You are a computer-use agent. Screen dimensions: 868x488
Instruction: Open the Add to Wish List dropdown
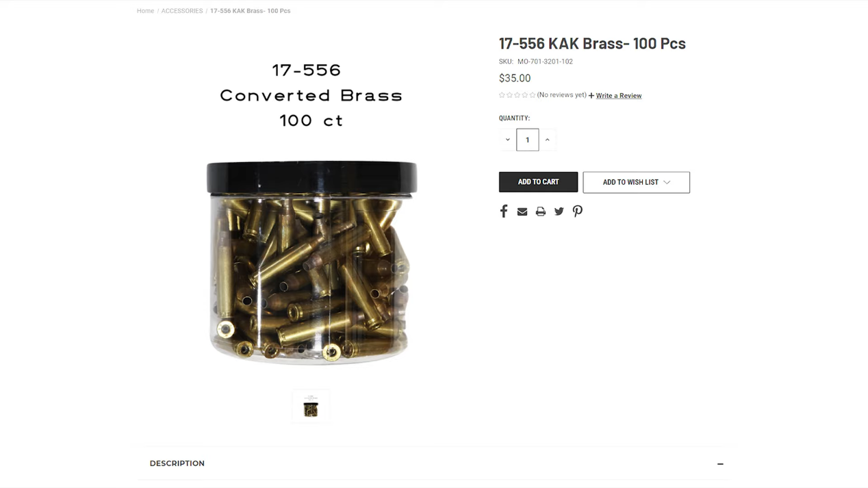coord(637,182)
